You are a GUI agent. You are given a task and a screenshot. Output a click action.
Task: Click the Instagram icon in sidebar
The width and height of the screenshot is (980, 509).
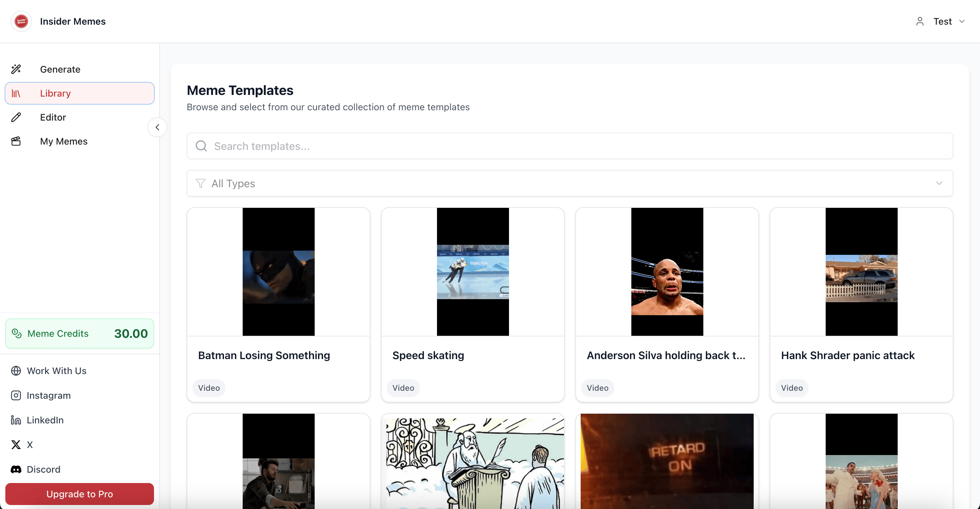click(16, 395)
